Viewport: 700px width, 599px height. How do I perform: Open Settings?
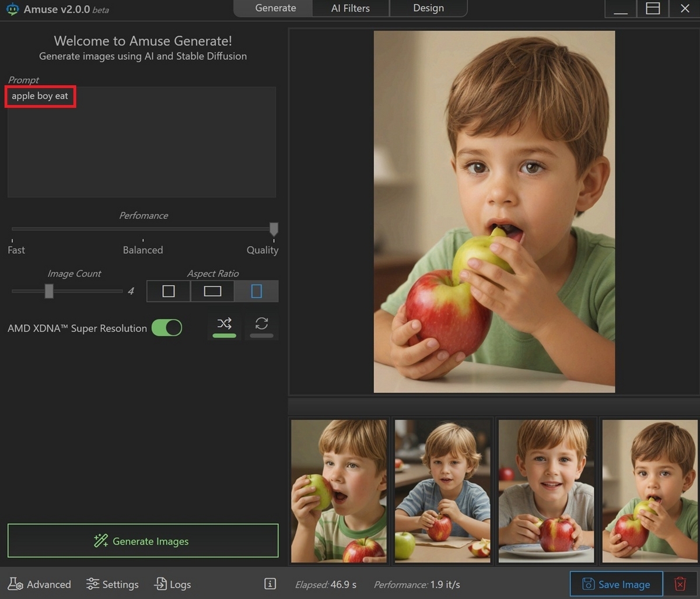112,584
